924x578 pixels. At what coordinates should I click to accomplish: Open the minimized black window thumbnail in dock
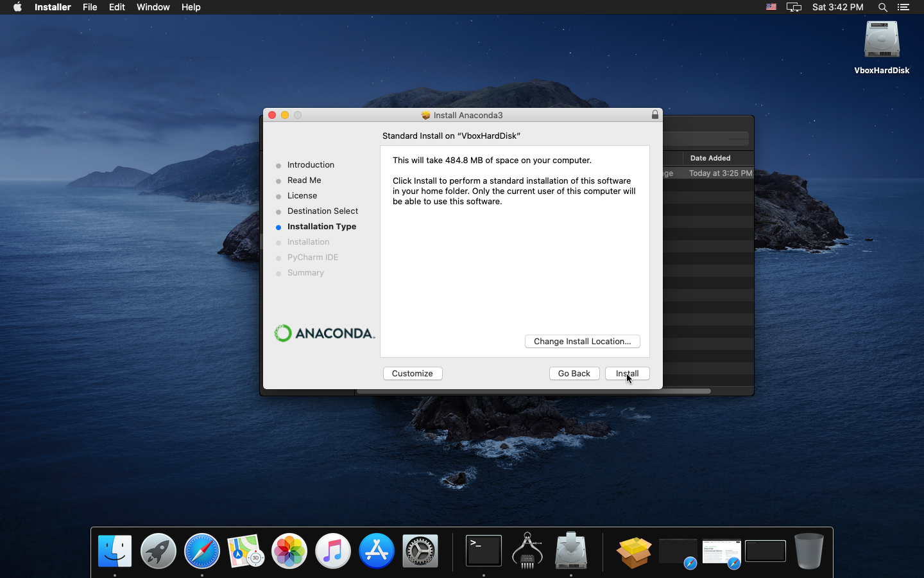pyautogui.click(x=766, y=551)
